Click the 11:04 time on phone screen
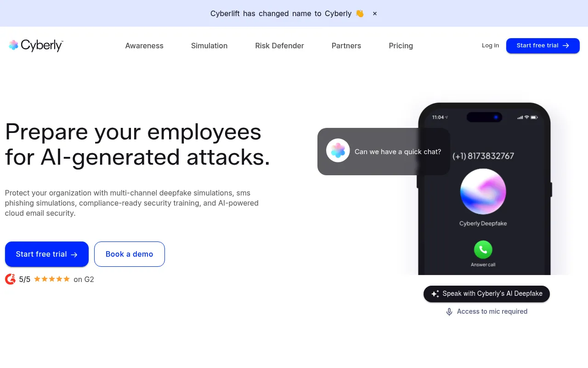 tap(438, 117)
